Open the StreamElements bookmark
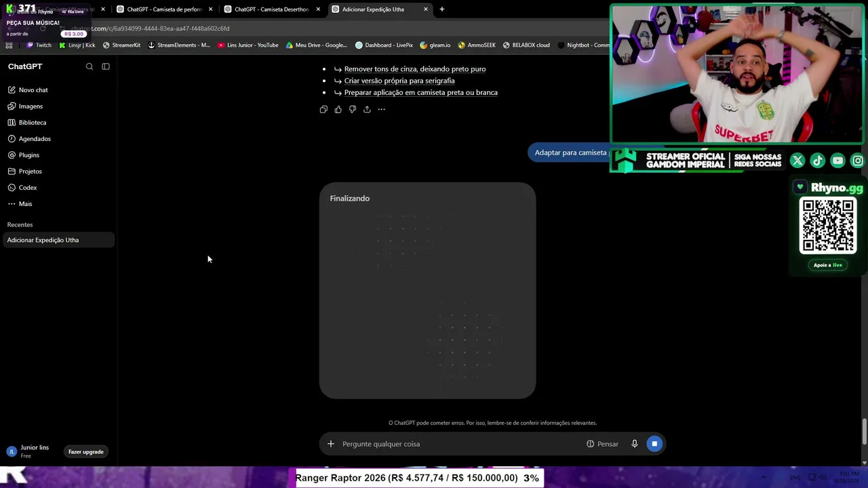This screenshot has height=488, width=868. (x=179, y=45)
